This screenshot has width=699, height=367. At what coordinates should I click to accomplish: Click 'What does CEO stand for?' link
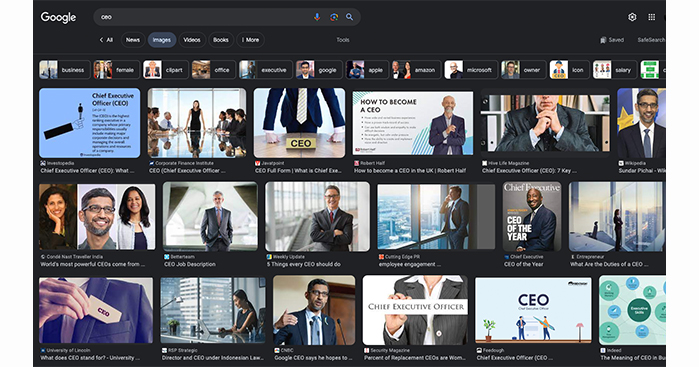point(90,358)
